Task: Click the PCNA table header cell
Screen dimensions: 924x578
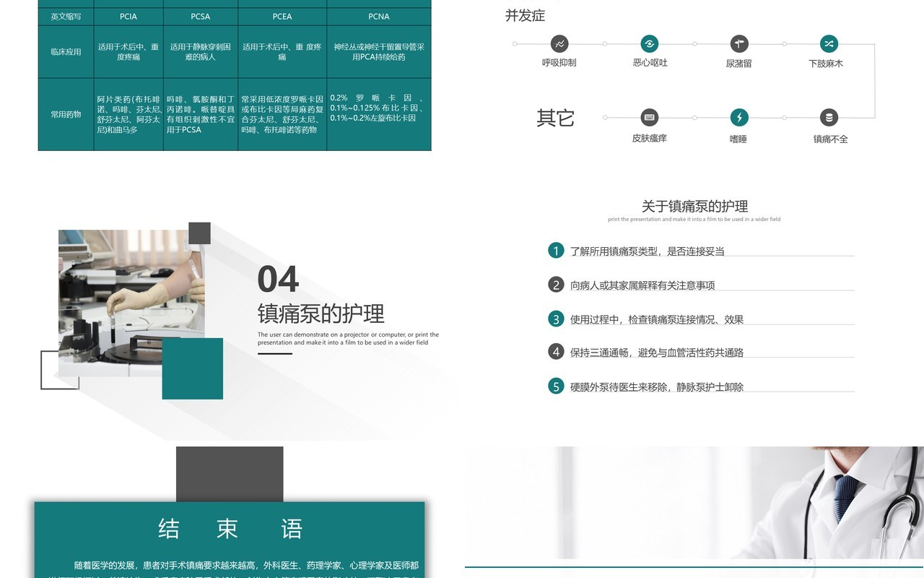Action: click(x=379, y=16)
